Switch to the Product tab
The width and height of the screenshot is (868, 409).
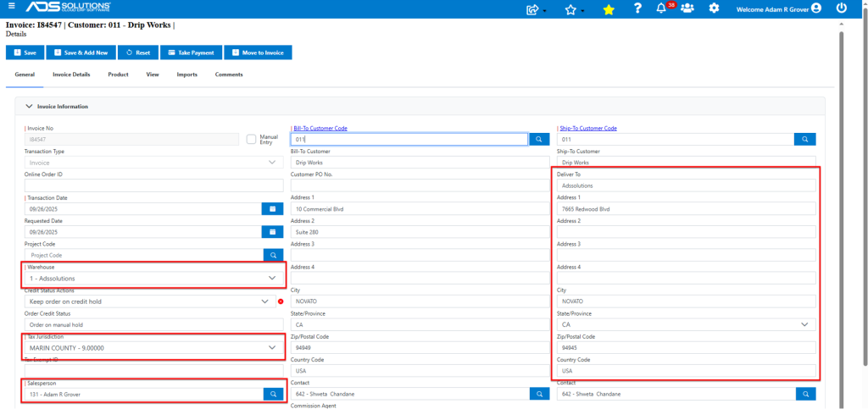[x=118, y=74]
